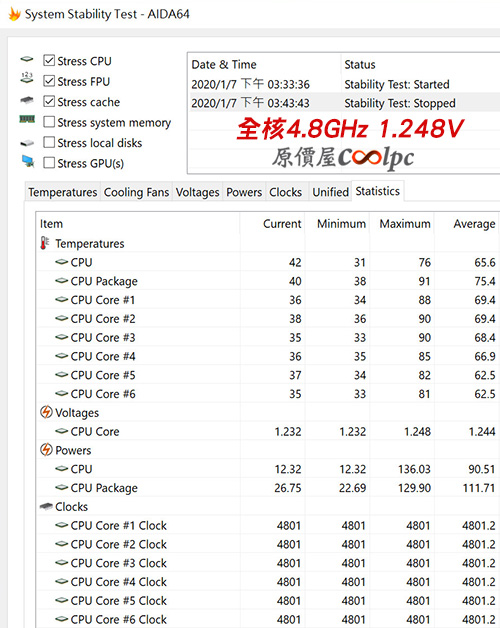
Task: Open the Unified tab
Action: (331, 192)
